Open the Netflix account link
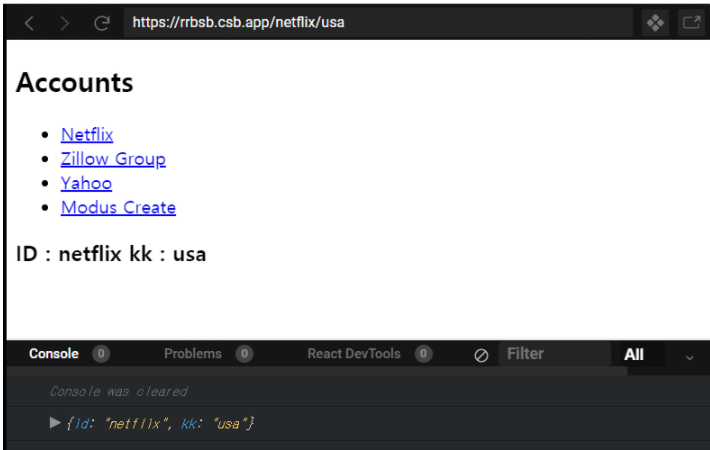 pos(87,134)
